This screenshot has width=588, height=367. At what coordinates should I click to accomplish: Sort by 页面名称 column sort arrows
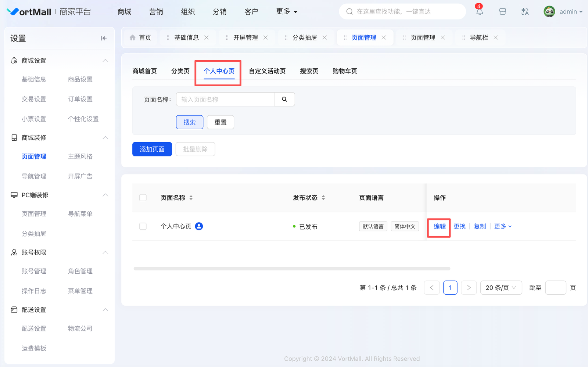[x=191, y=198]
